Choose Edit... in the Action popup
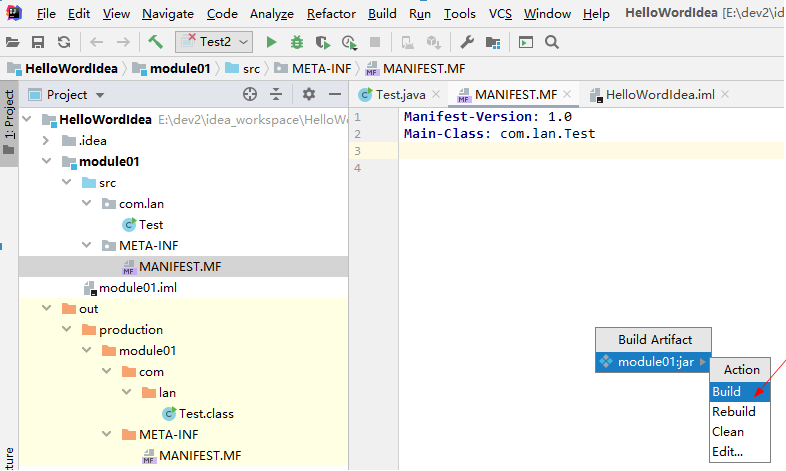Image resolution: width=786 pixels, height=471 pixels. [740, 451]
